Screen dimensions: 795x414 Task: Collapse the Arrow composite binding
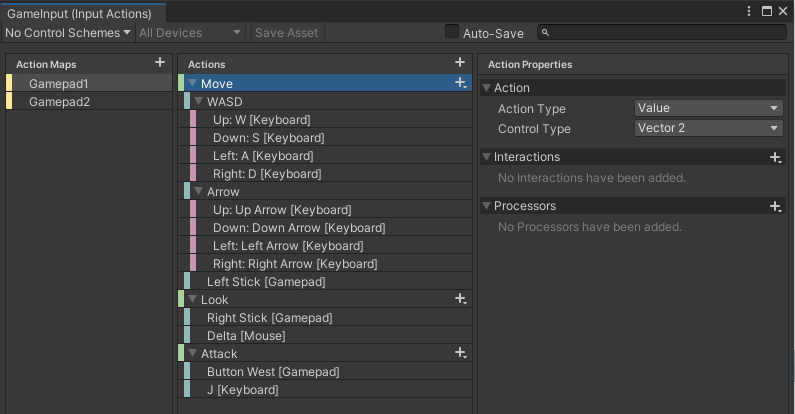tap(198, 192)
